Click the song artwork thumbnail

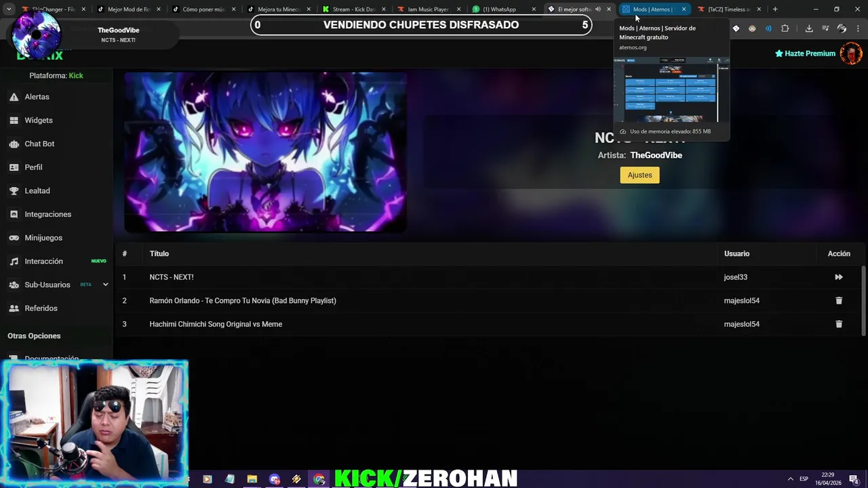265,152
